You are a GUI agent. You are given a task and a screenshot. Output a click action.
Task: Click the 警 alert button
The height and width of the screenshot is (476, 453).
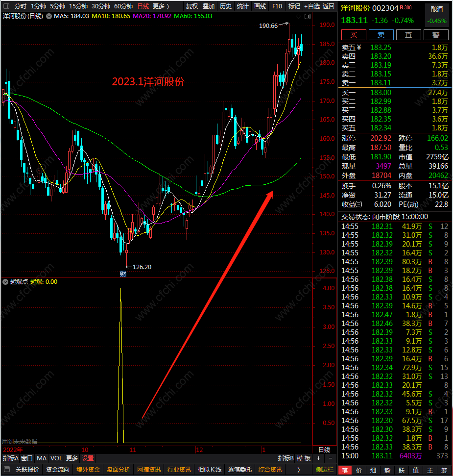click(x=436, y=35)
